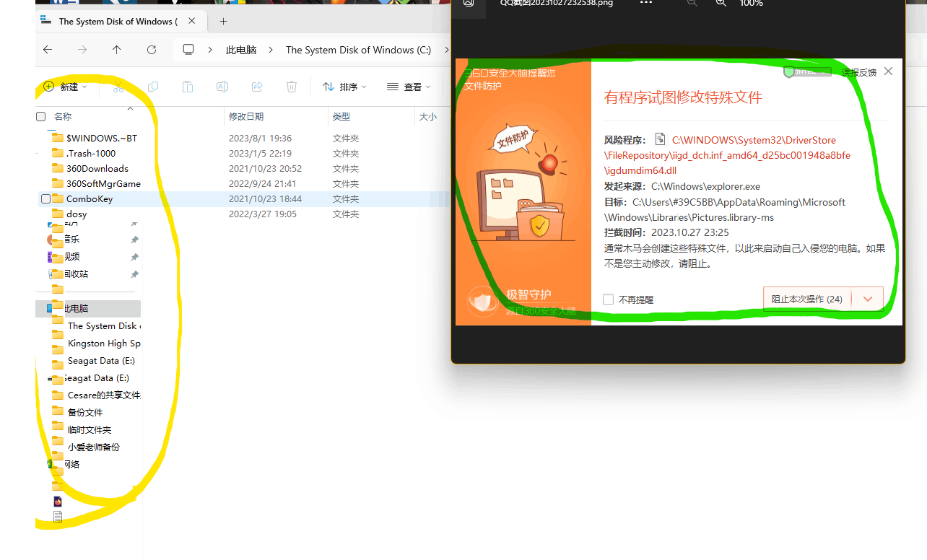Open 小爱老师备份 in the sidebar
This screenshot has height=560, width=927.
click(94, 447)
